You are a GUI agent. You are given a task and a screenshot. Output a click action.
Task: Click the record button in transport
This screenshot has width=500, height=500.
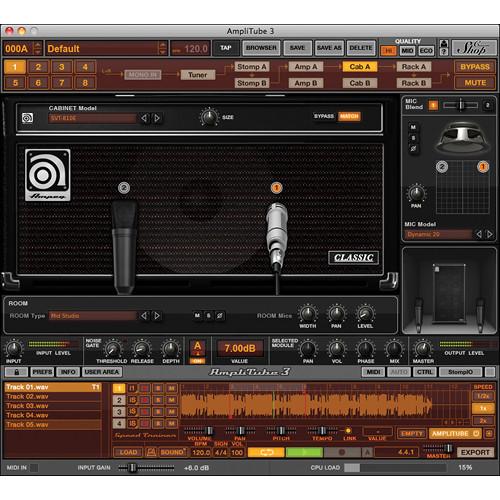tap(342, 452)
